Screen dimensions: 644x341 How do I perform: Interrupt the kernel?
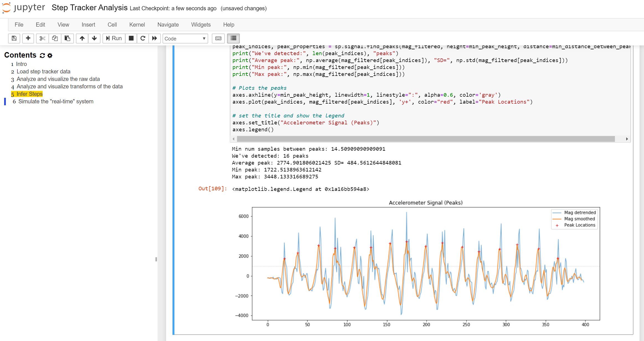(x=131, y=39)
